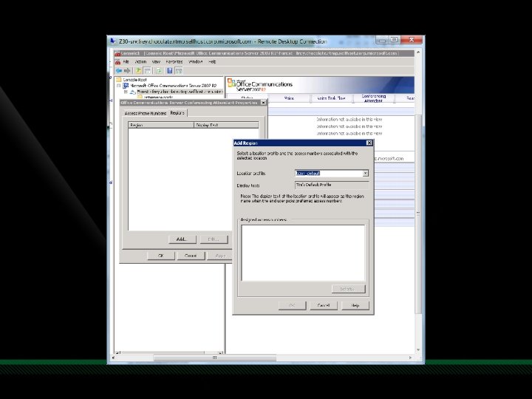Viewport: 532px width, 399px height.
Task: Click the red console icon beside File menu
Action: point(117,62)
